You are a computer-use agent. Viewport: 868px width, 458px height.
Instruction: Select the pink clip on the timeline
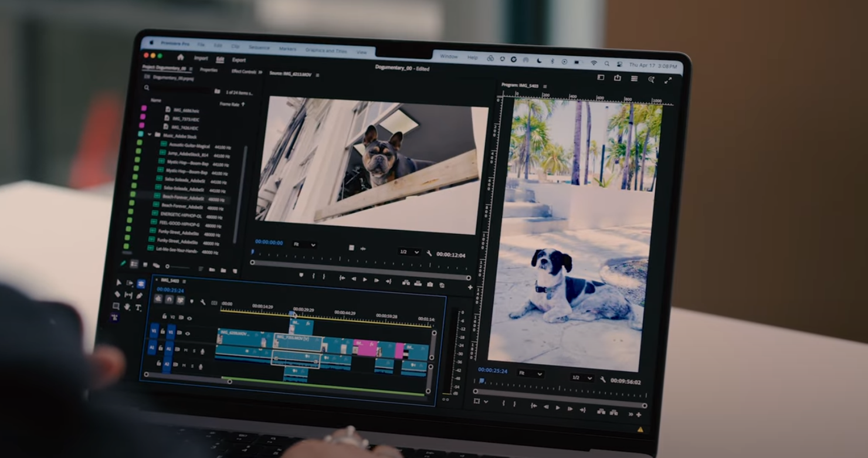point(367,348)
